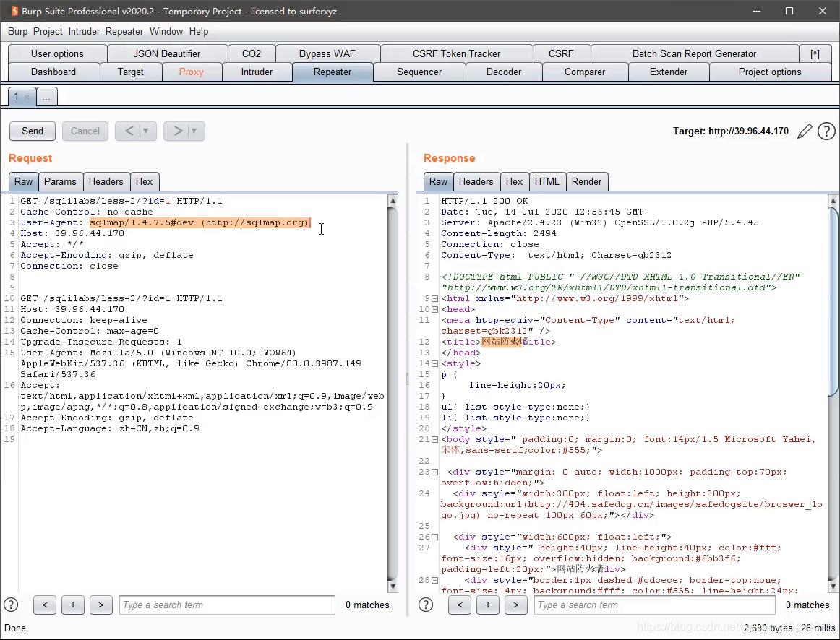Open request search options plus button
Screen dimensions: 840x640
[73, 605]
